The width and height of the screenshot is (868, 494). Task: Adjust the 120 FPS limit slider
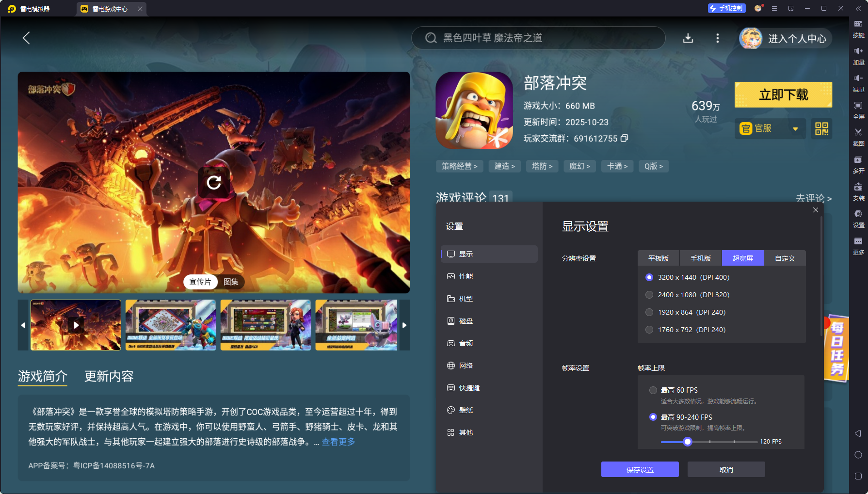pyautogui.click(x=688, y=442)
